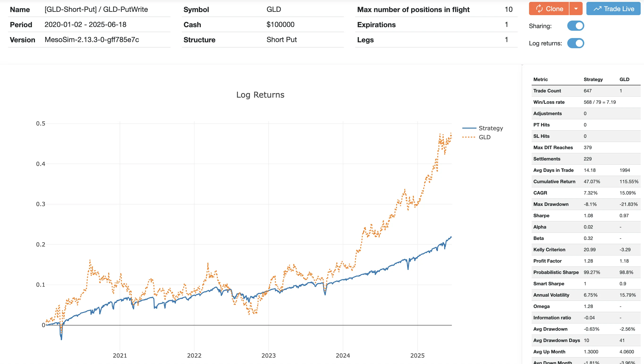Click the GLD-PutWrite strategy name text
This screenshot has width=644, height=364.
pos(125,9)
